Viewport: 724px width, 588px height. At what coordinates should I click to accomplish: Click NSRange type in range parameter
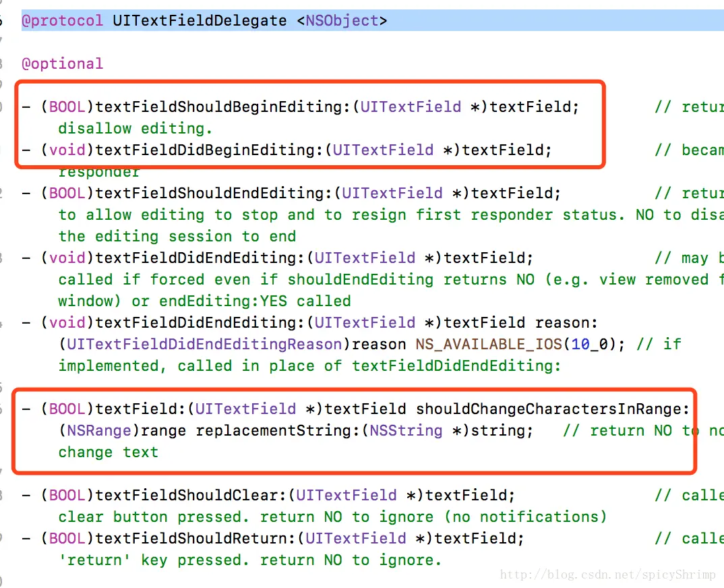coord(99,430)
